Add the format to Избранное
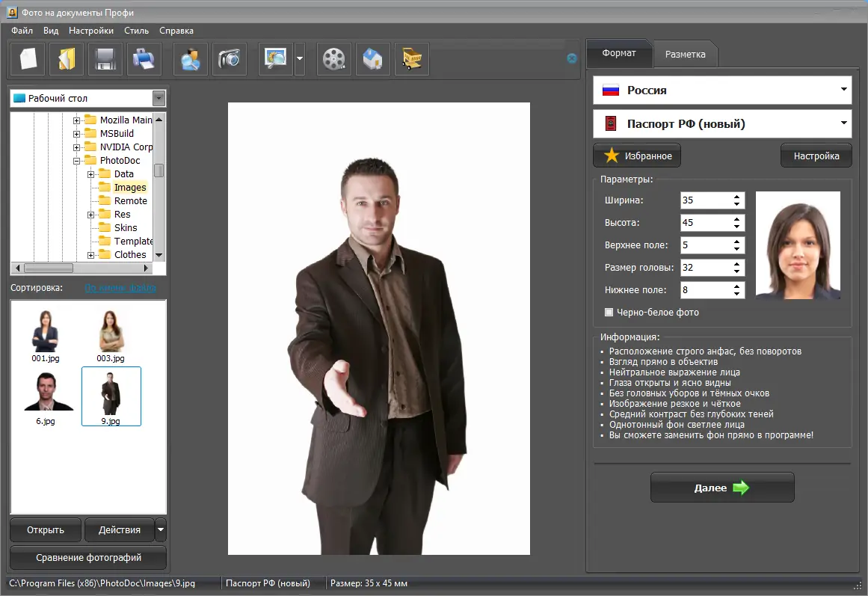Image resolution: width=868 pixels, height=596 pixels. (637, 156)
